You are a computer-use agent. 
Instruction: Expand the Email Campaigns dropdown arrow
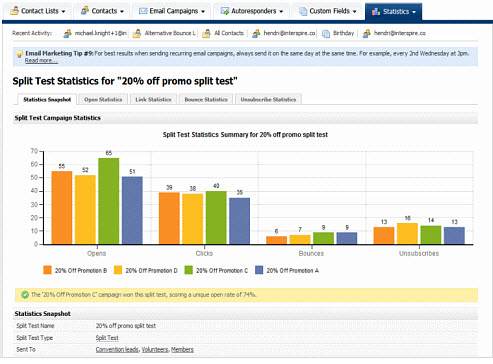pyautogui.click(x=203, y=12)
